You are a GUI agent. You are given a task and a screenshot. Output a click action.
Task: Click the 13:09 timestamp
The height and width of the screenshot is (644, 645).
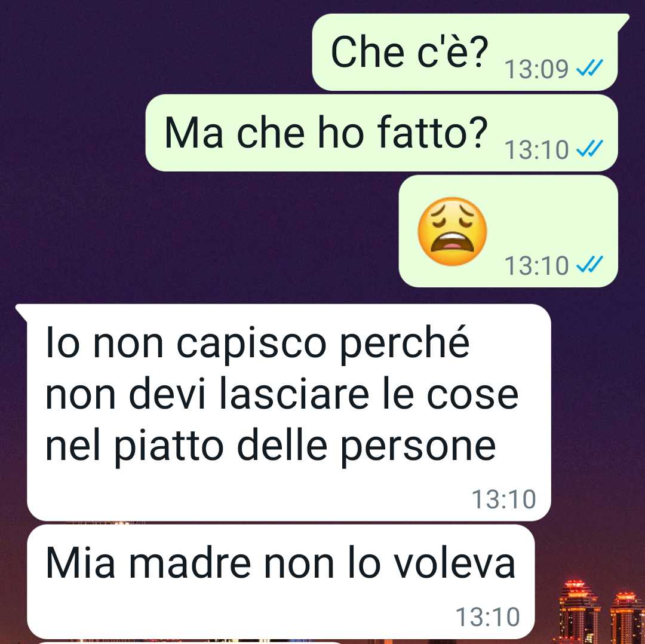[x=537, y=69]
